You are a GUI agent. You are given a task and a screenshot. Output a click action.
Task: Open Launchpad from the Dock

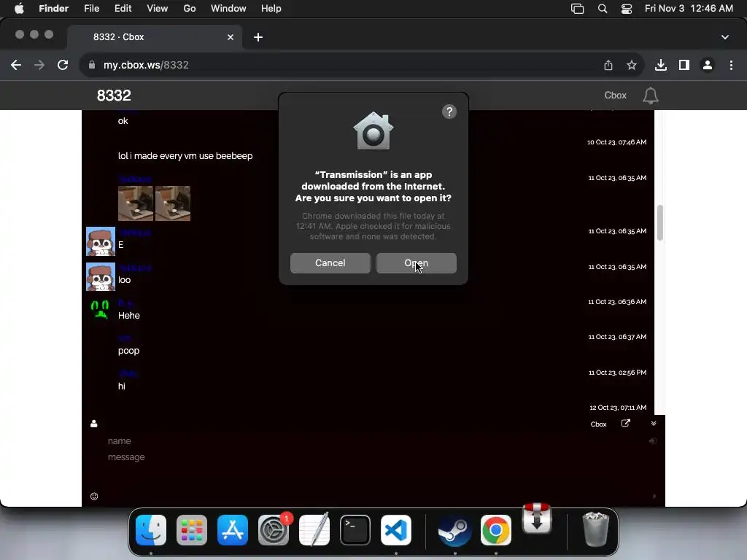pyautogui.click(x=192, y=531)
